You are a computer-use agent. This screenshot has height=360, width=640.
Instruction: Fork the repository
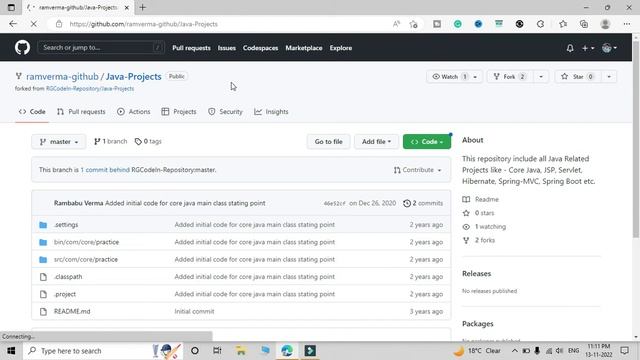point(510,77)
